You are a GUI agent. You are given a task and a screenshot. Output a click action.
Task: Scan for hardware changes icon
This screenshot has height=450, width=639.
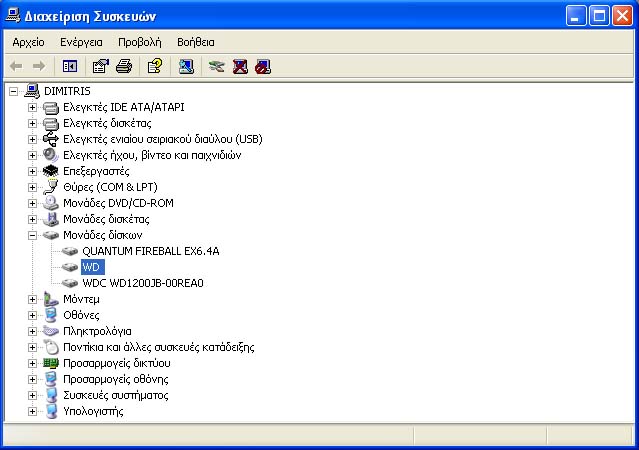(186, 66)
